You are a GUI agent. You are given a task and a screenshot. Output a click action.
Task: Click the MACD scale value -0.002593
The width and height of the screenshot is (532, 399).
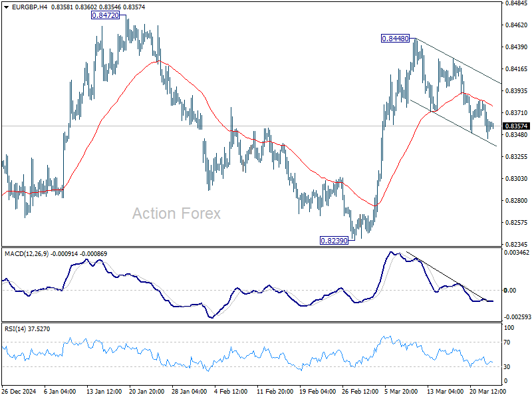tap(517, 317)
